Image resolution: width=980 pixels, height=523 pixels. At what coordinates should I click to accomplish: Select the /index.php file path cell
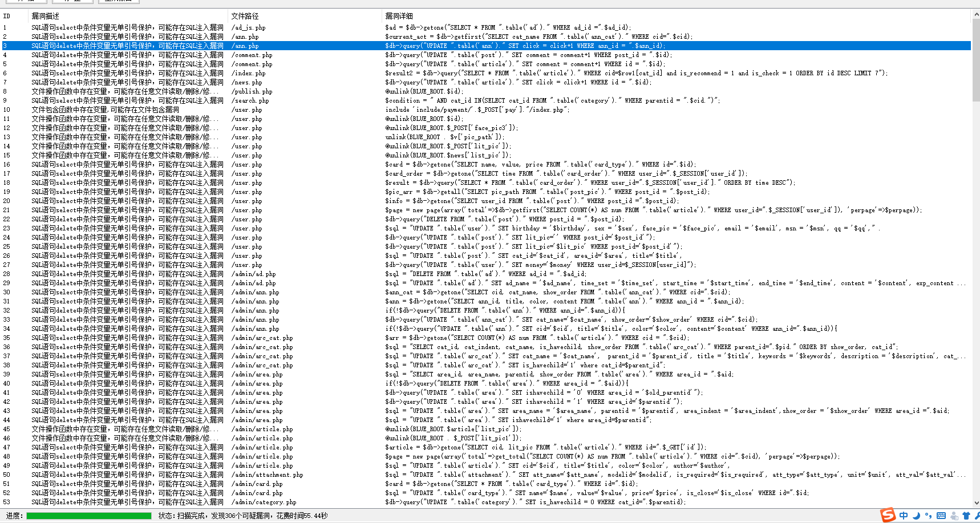pos(248,73)
